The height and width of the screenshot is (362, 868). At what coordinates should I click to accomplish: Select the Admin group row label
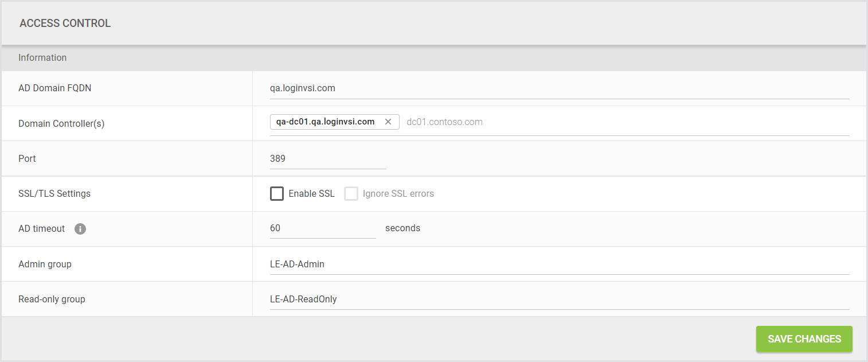45,264
